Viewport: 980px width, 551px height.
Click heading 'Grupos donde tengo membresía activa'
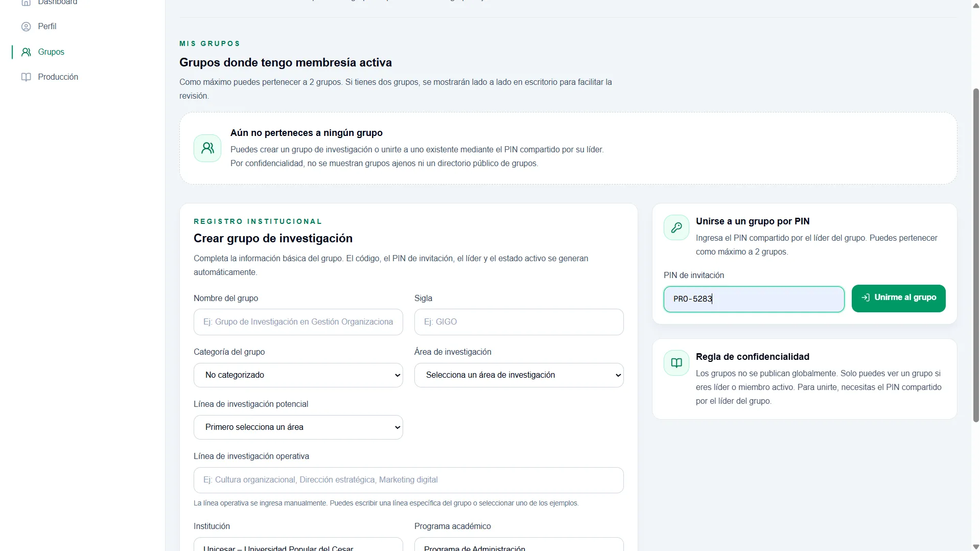(x=286, y=63)
